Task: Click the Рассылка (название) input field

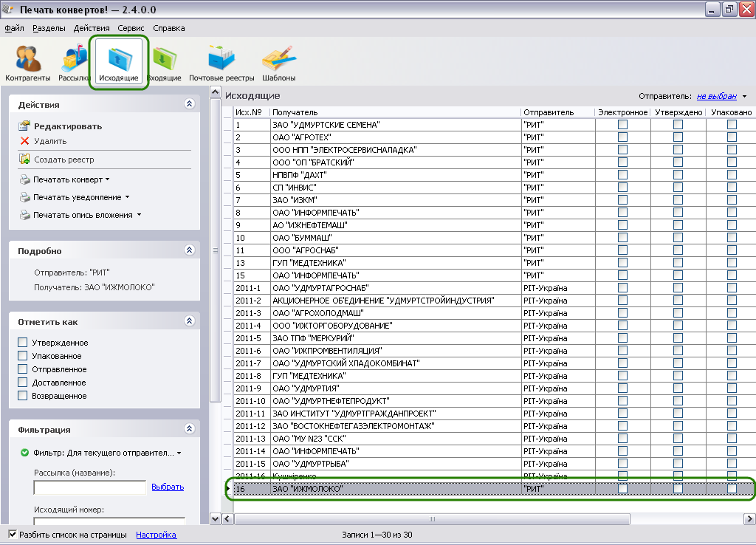Action: click(x=89, y=487)
